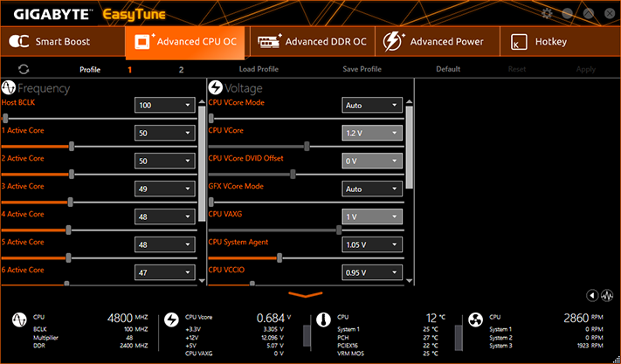Open the CPU VCore Mode dropdown
This screenshot has height=364, width=621.
click(x=372, y=106)
